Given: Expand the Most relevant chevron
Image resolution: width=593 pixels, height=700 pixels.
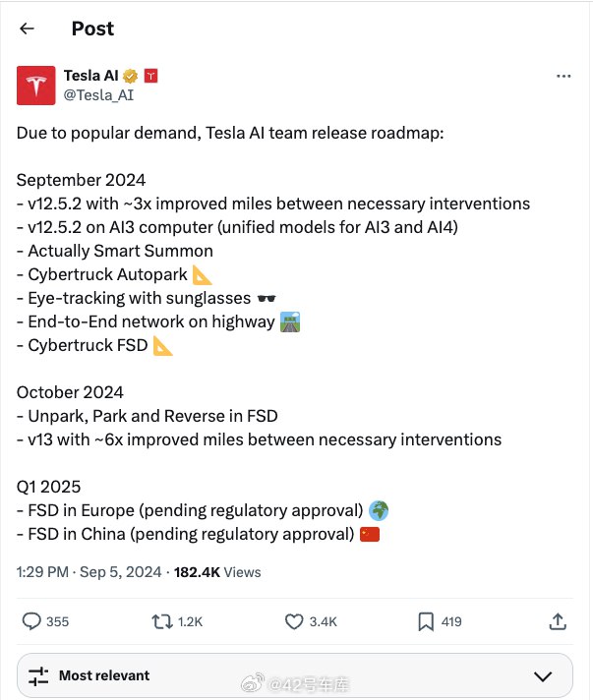Looking at the screenshot, I should 543,676.
